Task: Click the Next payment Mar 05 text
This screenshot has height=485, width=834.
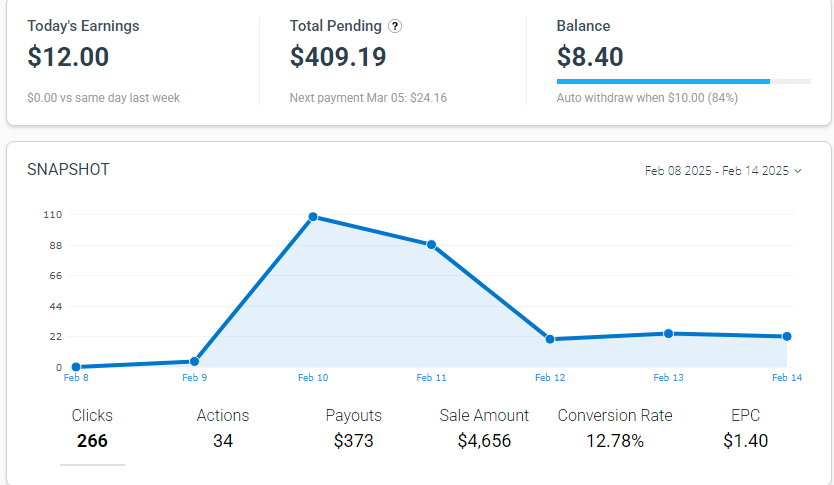Action: coord(368,98)
